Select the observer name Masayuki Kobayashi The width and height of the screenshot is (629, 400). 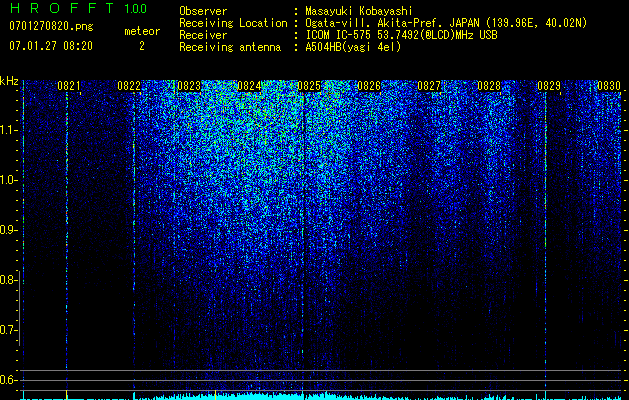coord(359,11)
